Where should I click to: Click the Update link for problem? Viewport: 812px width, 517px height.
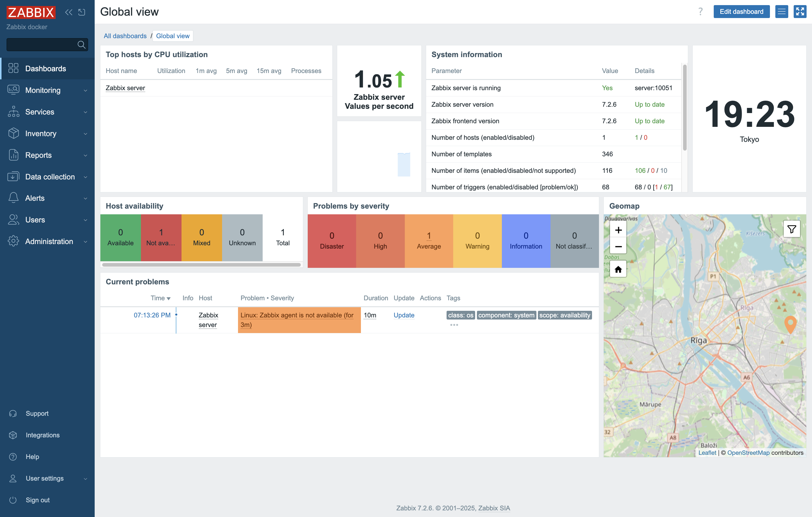tap(404, 315)
